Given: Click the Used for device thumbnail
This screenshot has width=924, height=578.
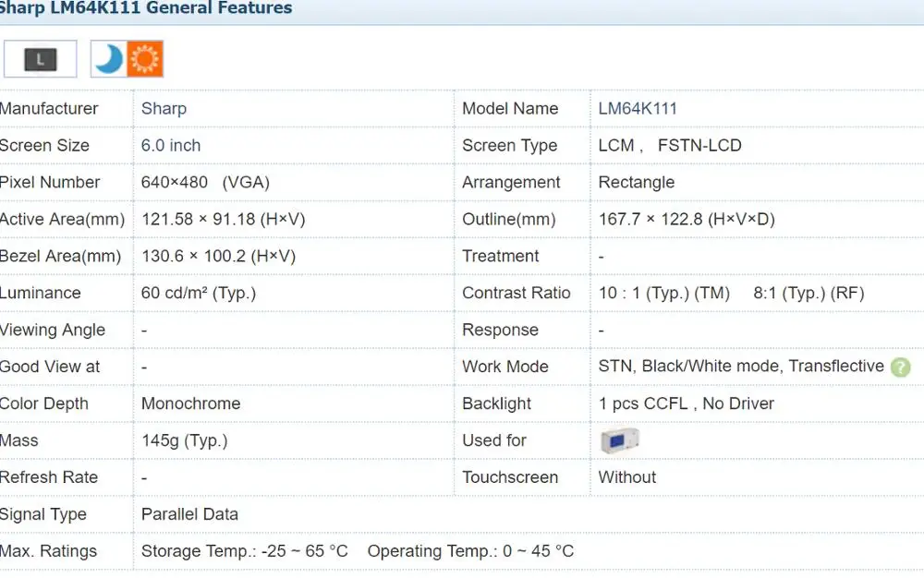Looking at the screenshot, I should (x=619, y=440).
